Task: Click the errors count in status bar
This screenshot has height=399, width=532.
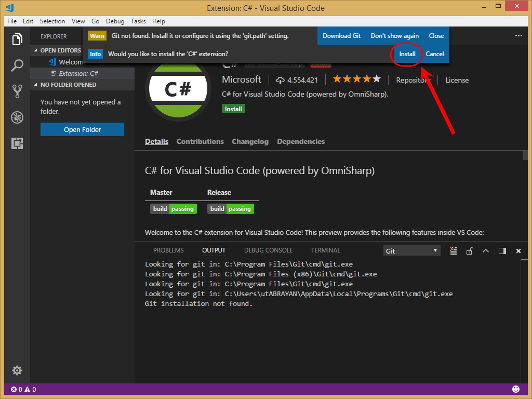Action: 16,390
